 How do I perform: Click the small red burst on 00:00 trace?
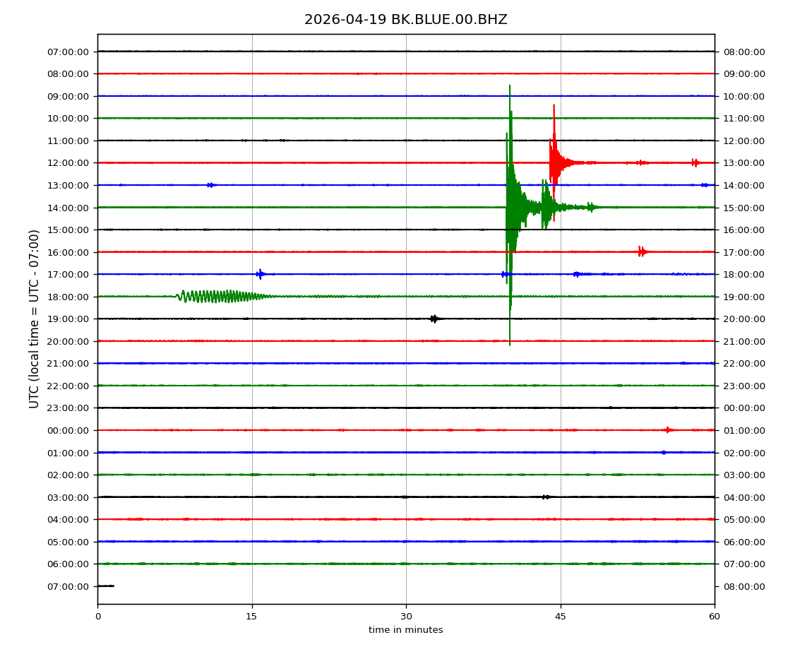tap(668, 429)
